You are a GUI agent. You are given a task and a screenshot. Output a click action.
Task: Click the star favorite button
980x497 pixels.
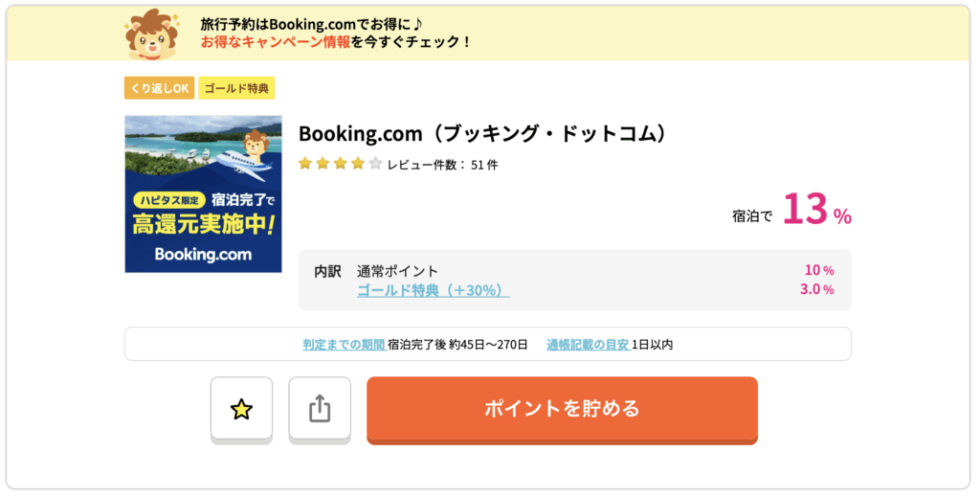[x=241, y=410]
